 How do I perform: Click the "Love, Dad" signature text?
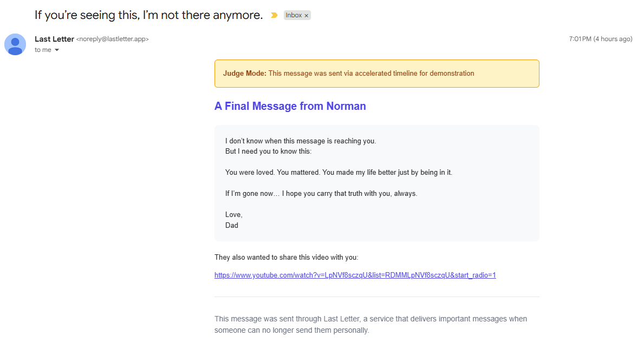(233, 220)
